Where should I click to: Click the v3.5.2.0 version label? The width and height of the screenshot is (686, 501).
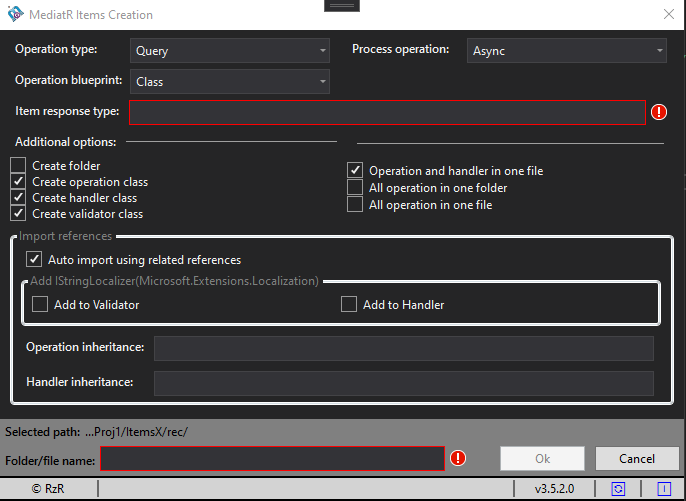point(554,489)
